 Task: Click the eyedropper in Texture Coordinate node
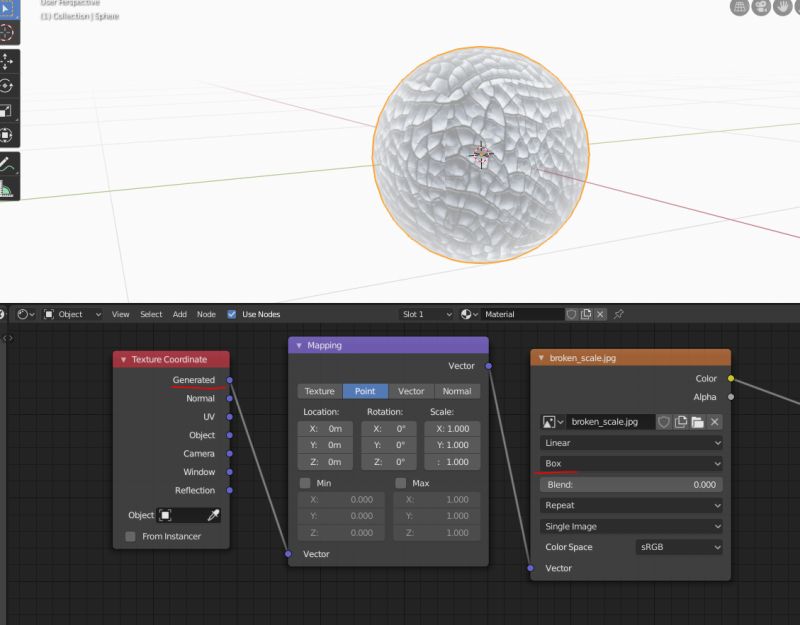pos(213,515)
